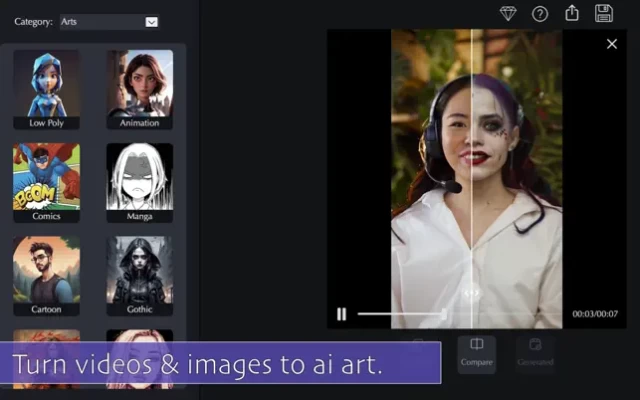Open help with the question mark icon
Screen dimensions: 640x400
pyautogui.click(x=540, y=13)
